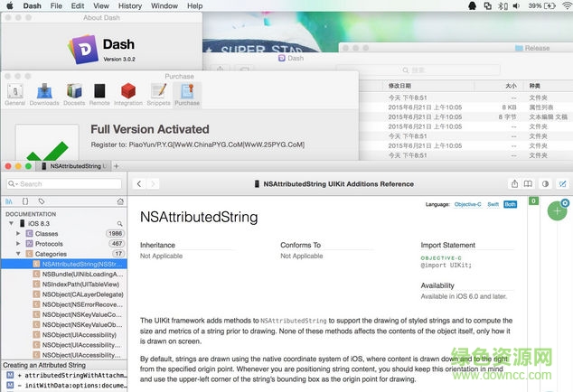Click the Wi-Fi icon in menu bar
This screenshot has width=573, height=392.
coord(567,5)
